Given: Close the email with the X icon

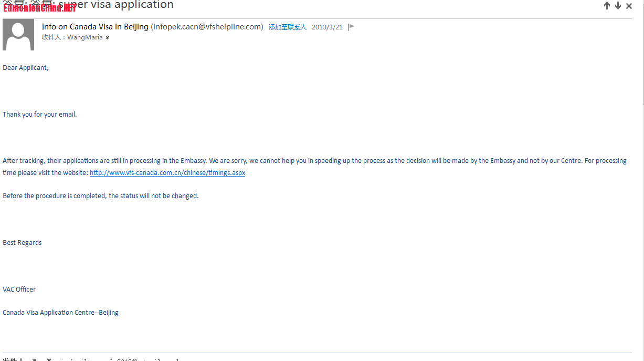Looking at the screenshot, I should click(629, 6).
